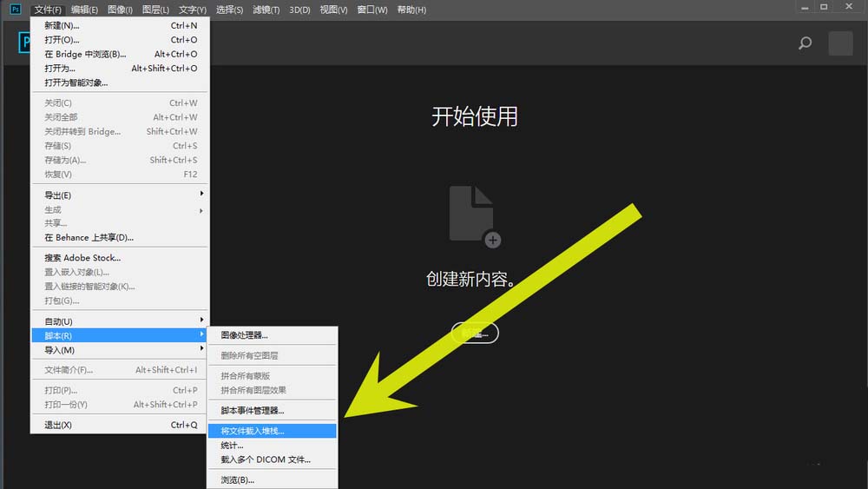868x489 pixels.
Task: Open the 选择(S) menu
Action: pyautogui.click(x=229, y=10)
